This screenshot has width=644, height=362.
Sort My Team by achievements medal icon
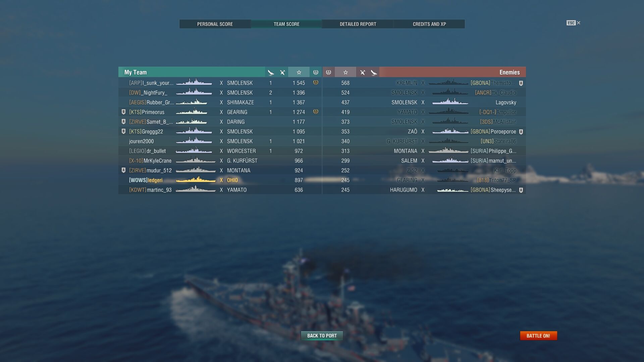pyautogui.click(x=316, y=72)
